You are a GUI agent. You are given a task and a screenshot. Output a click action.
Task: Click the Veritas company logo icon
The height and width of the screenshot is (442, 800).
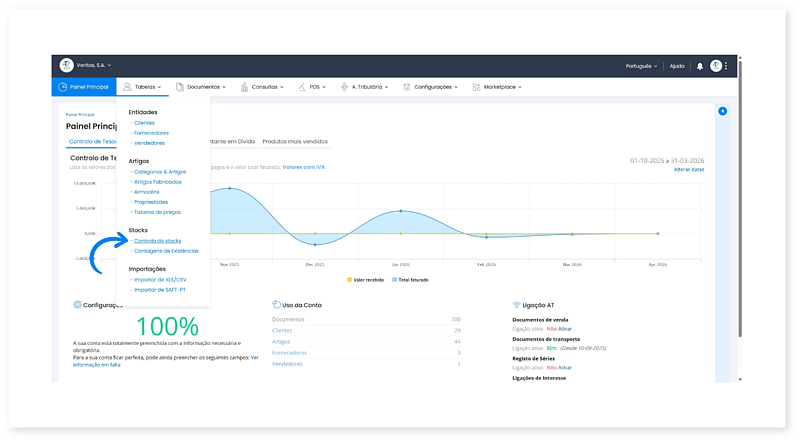(x=67, y=65)
